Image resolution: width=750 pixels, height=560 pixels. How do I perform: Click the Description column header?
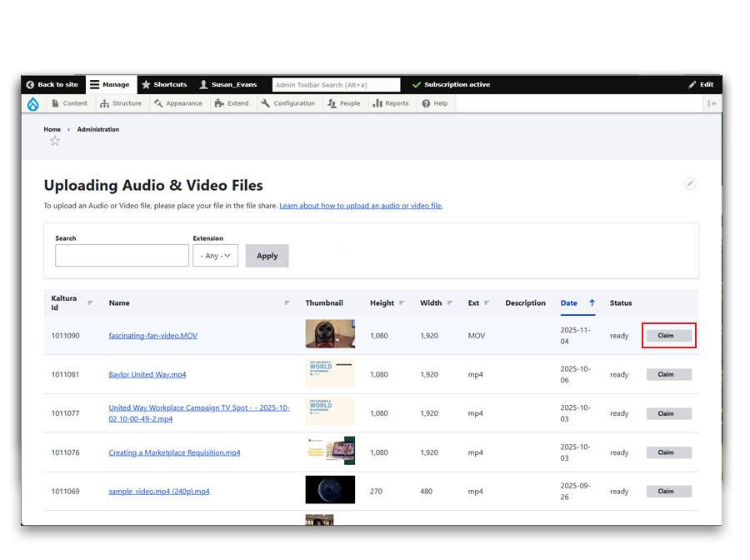coord(525,302)
